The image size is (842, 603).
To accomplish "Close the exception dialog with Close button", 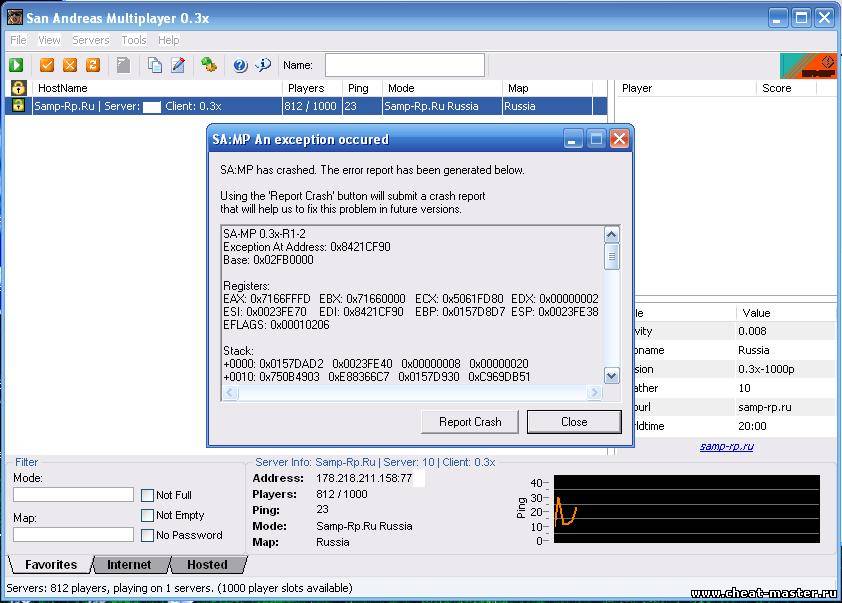I will [x=574, y=422].
